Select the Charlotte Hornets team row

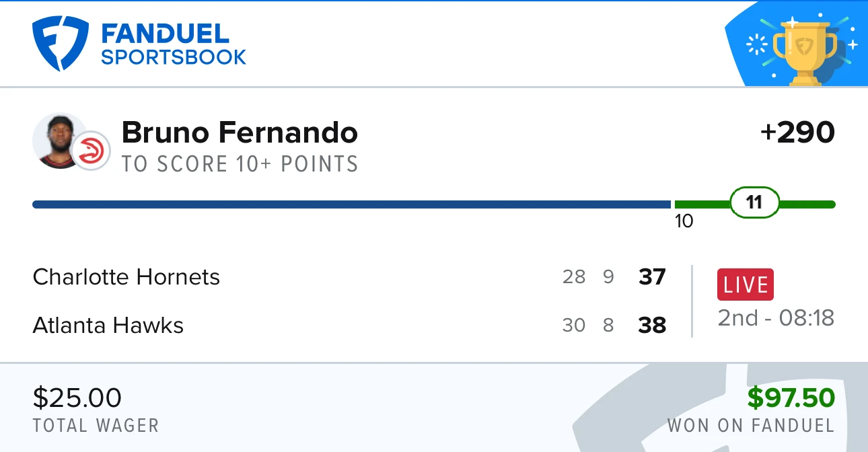[x=349, y=277]
